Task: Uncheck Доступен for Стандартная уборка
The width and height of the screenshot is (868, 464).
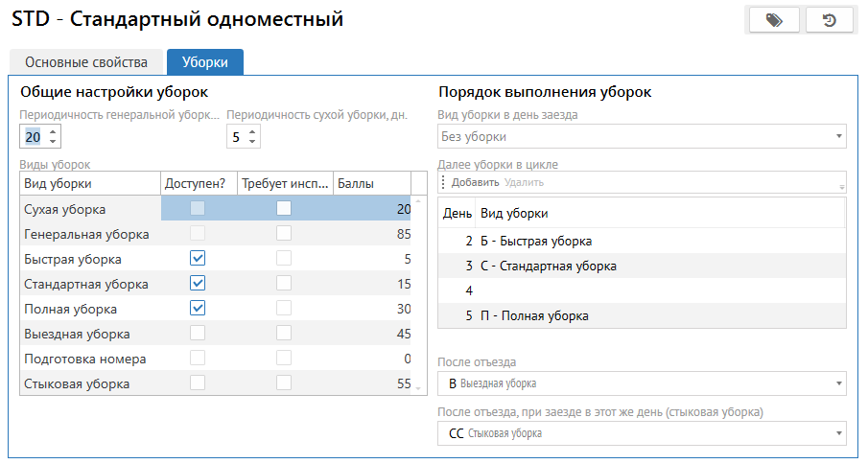Action: click(x=198, y=284)
